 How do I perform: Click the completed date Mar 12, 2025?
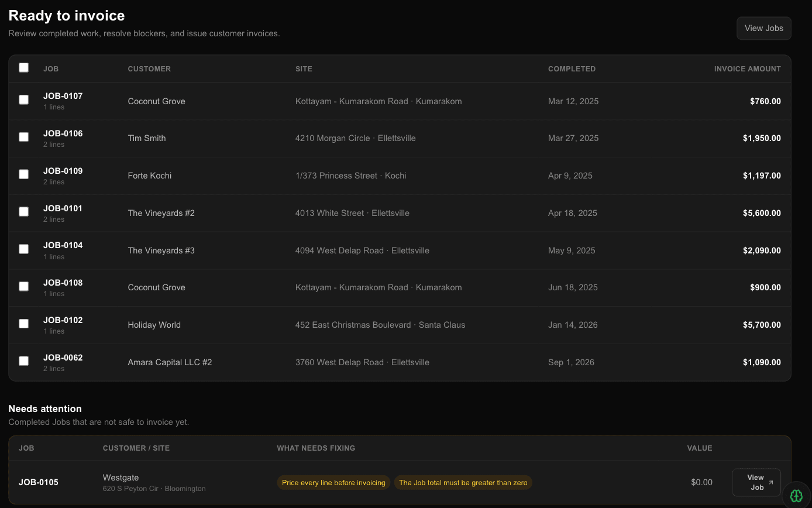pyautogui.click(x=573, y=101)
